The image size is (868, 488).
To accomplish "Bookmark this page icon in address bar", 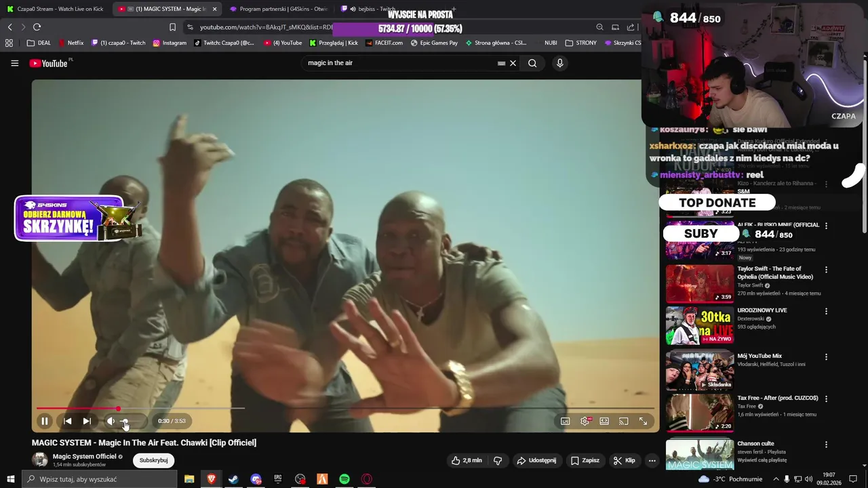I will [172, 27].
